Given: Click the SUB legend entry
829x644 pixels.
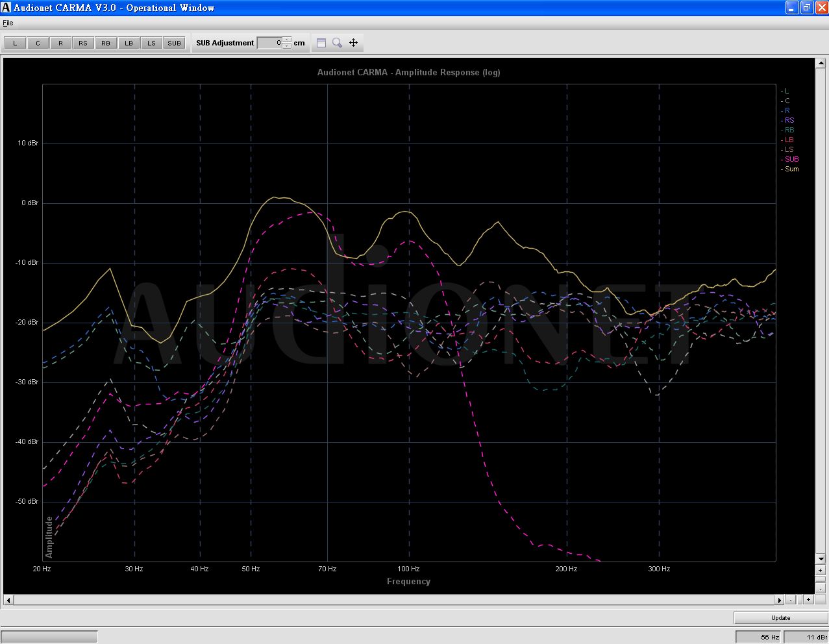Looking at the screenshot, I should (790, 160).
